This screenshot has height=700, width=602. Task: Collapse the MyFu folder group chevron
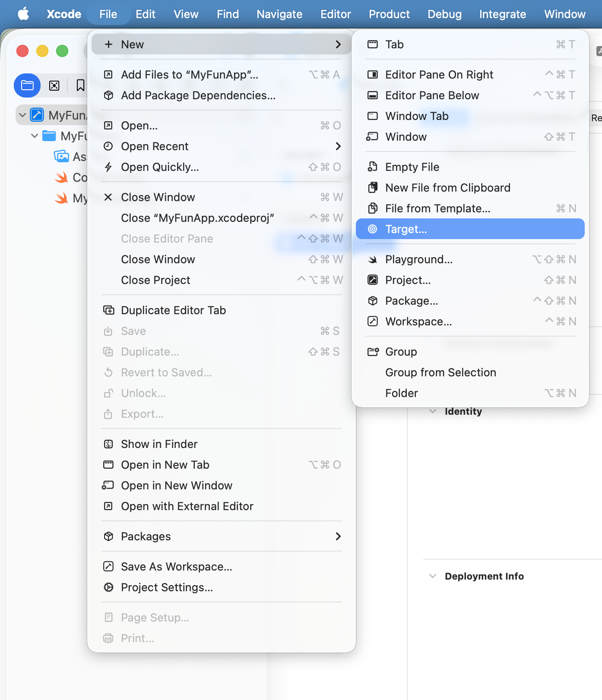coord(35,136)
